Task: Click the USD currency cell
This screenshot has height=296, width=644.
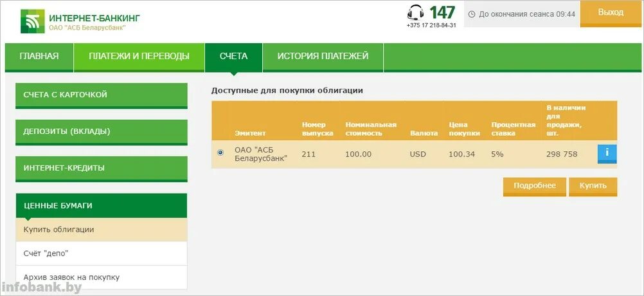Action: coord(418,154)
